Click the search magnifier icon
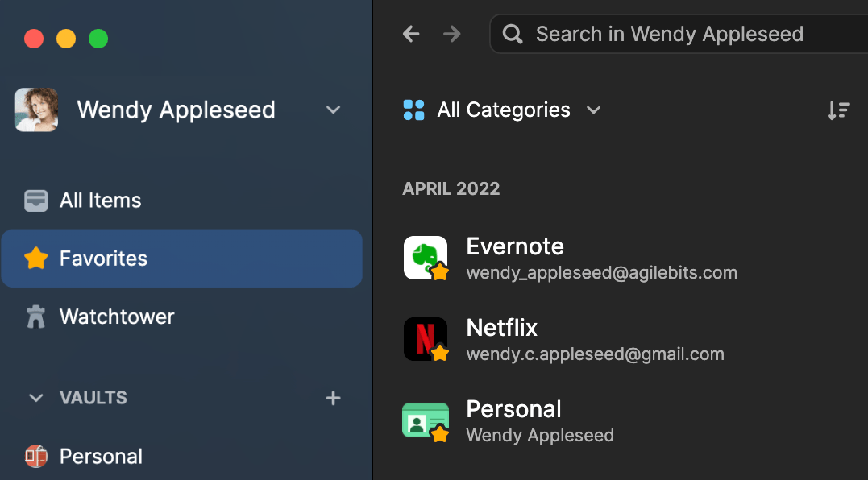Screen dimensions: 868x480 (x=512, y=34)
